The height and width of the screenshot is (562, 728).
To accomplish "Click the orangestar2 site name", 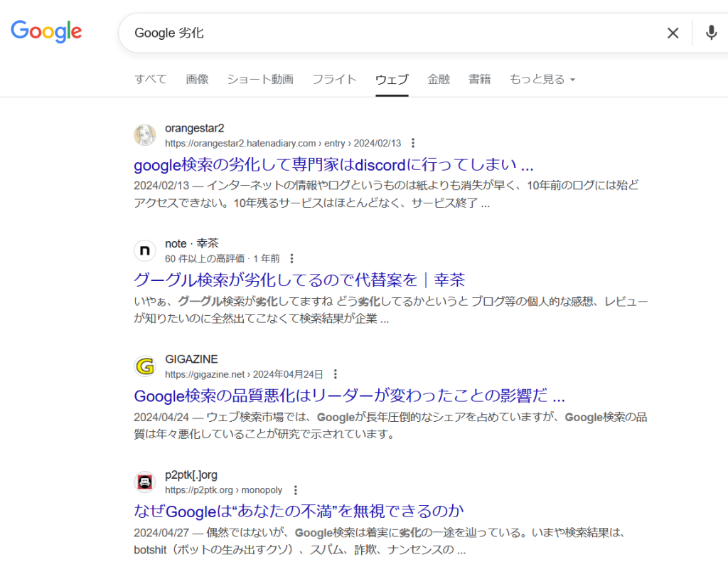I will pyautogui.click(x=195, y=128).
